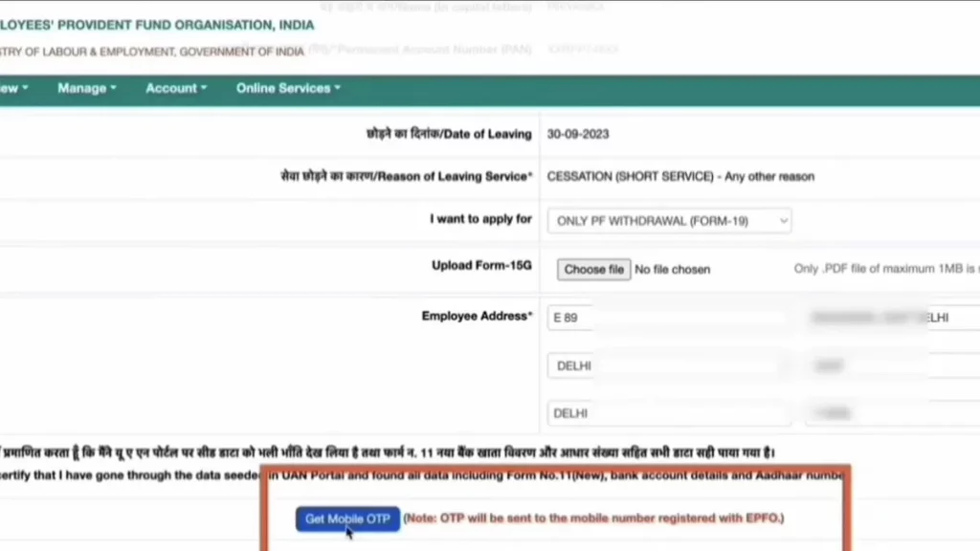Click the OTP note text beside Get Mobile OTP
Image resolution: width=980 pixels, height=551 pixels.
(592, 518)
